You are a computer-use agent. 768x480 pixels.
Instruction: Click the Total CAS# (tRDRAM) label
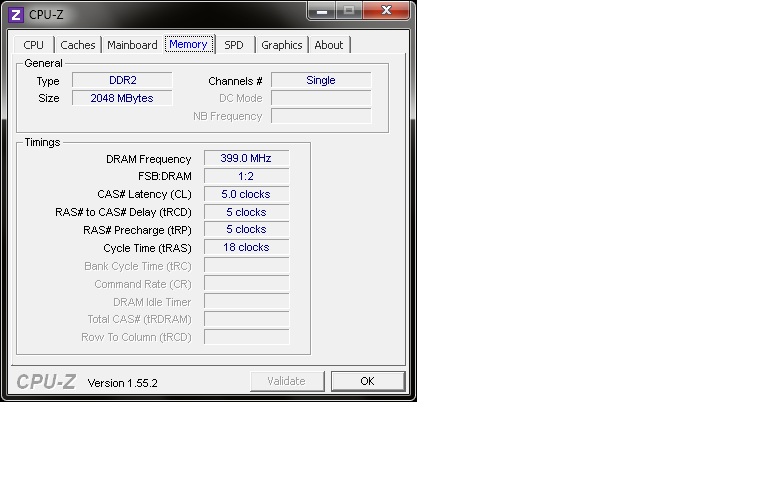pos(139,319)
